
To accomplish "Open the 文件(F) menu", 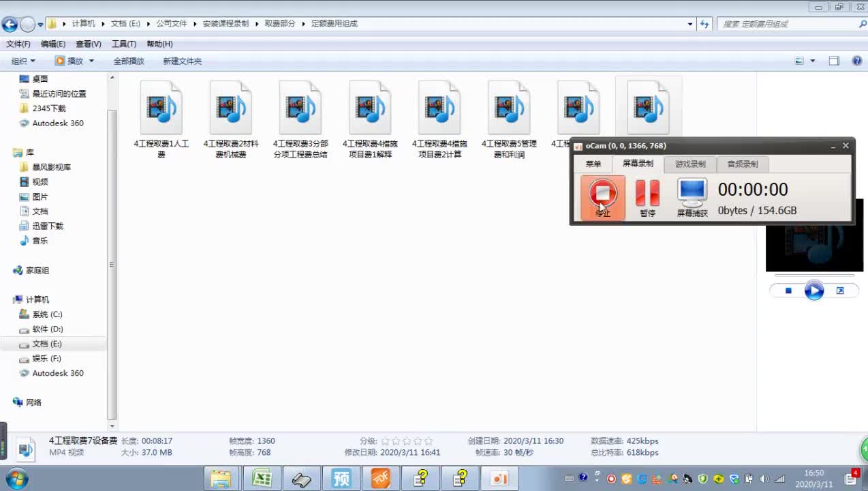I will point(18,44).
